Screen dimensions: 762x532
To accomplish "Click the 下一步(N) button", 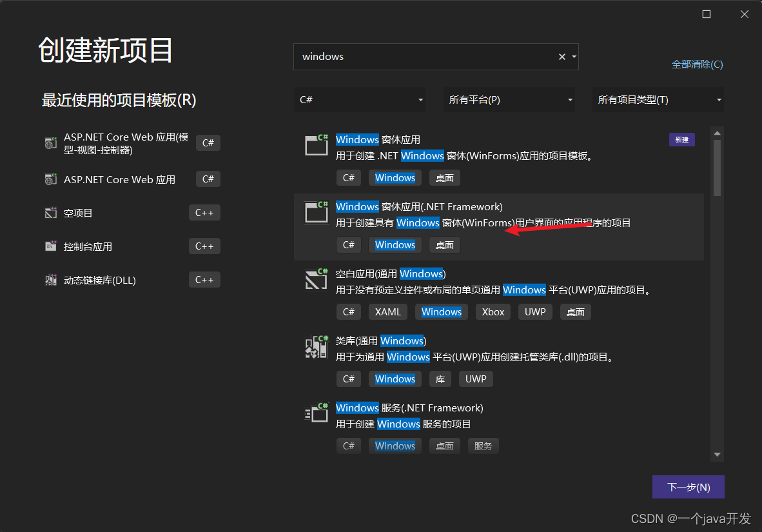I will point(688,487).
